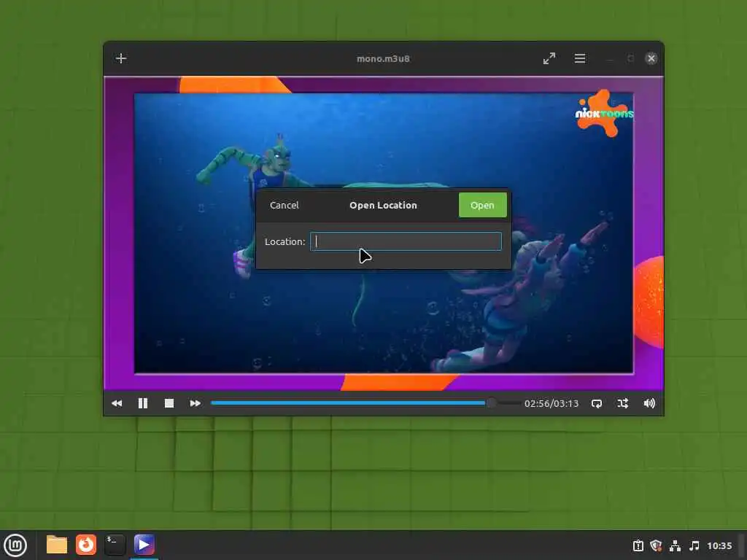
Task: Cancel the Open Location dialog
Action: tap(285, 205)
